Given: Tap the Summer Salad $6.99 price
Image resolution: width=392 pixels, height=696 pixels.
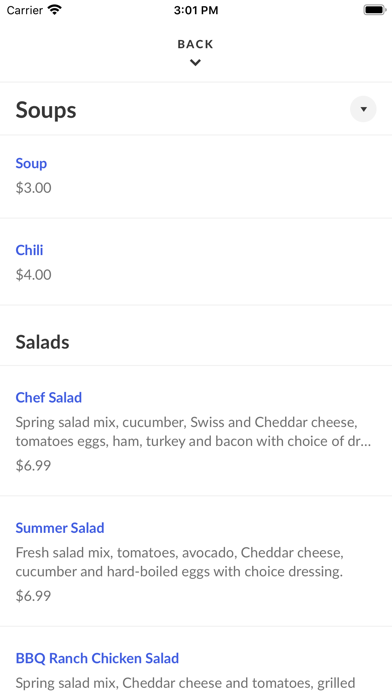Looking at the screenshot, I should tap(33, 596).
